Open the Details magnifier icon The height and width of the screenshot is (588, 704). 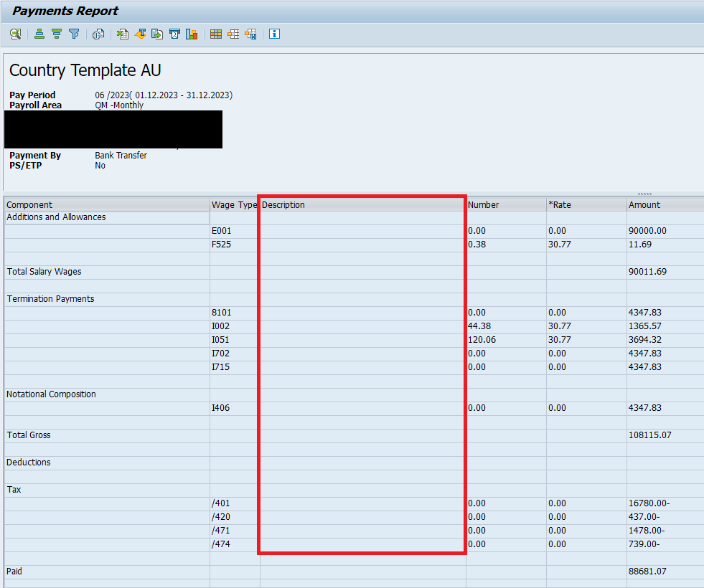pos(16,34)
